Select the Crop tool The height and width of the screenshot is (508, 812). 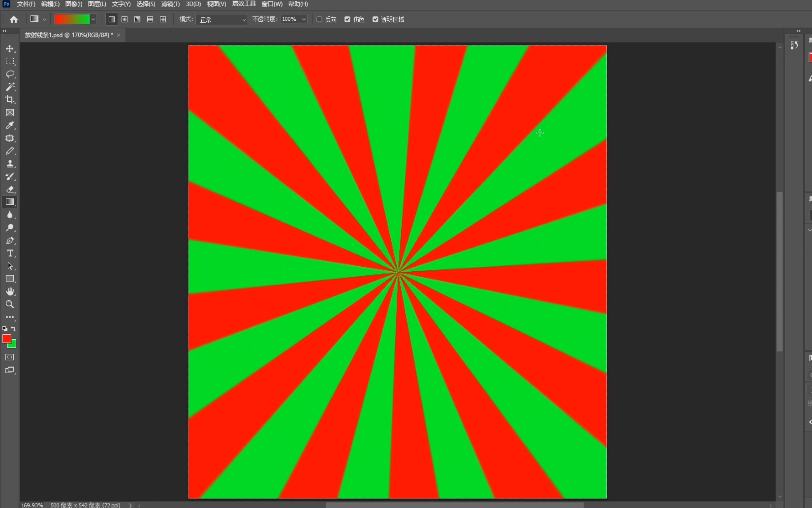click(x=10, y=99)
